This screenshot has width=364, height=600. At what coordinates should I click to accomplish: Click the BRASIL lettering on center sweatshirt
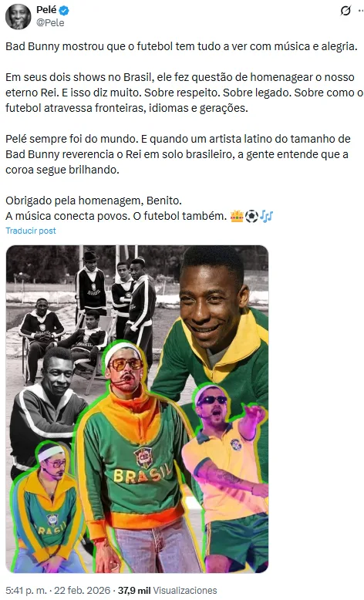pos(143,474)
